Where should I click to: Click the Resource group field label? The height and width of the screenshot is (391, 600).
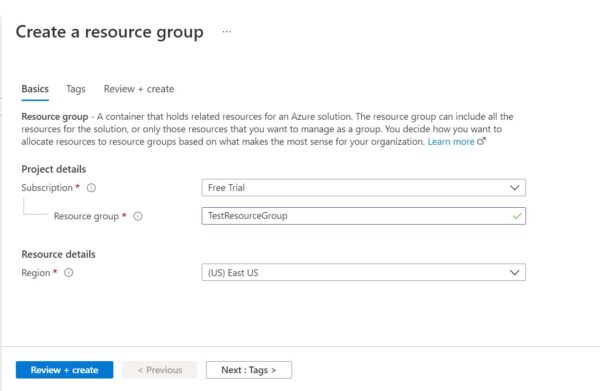(x=86, y=216)
